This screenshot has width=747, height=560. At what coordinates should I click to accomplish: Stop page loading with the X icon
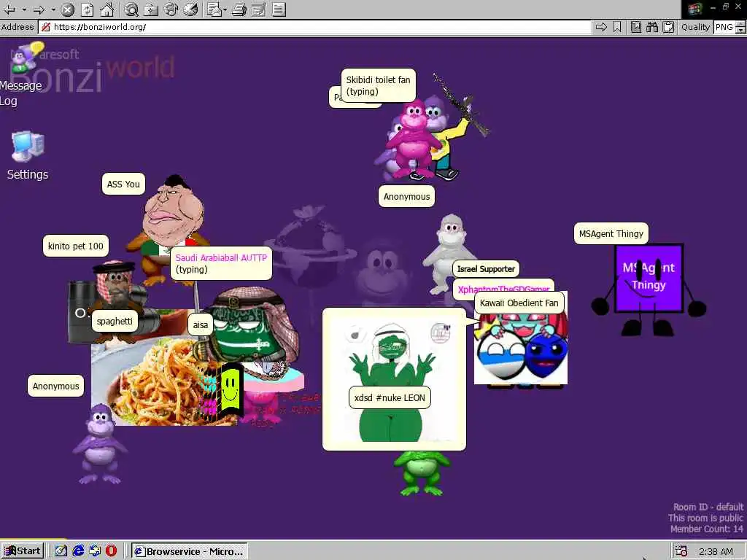click(68, 9)
